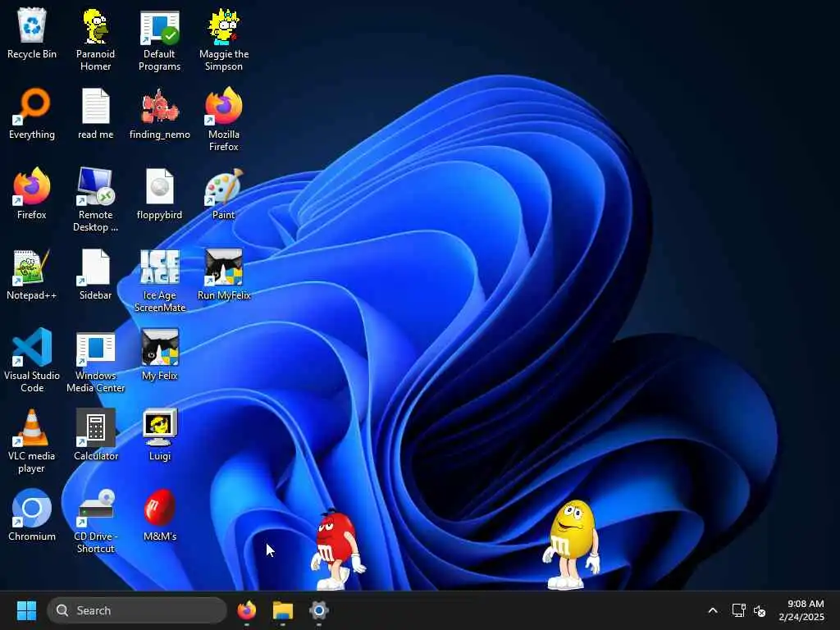840x630 pixels.
Task: Open Firefox from the taskbar
Action: click(246, 610)
